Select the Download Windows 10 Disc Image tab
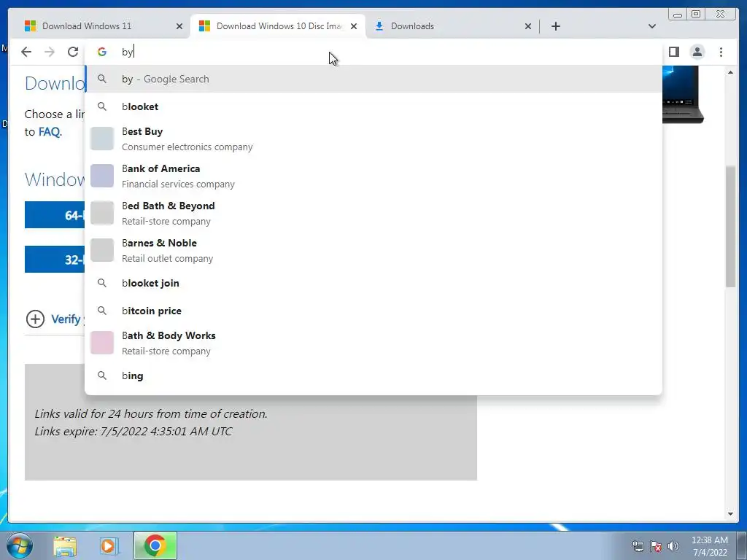The height and width of the screenshot is (560, 747). pos(278,26)
